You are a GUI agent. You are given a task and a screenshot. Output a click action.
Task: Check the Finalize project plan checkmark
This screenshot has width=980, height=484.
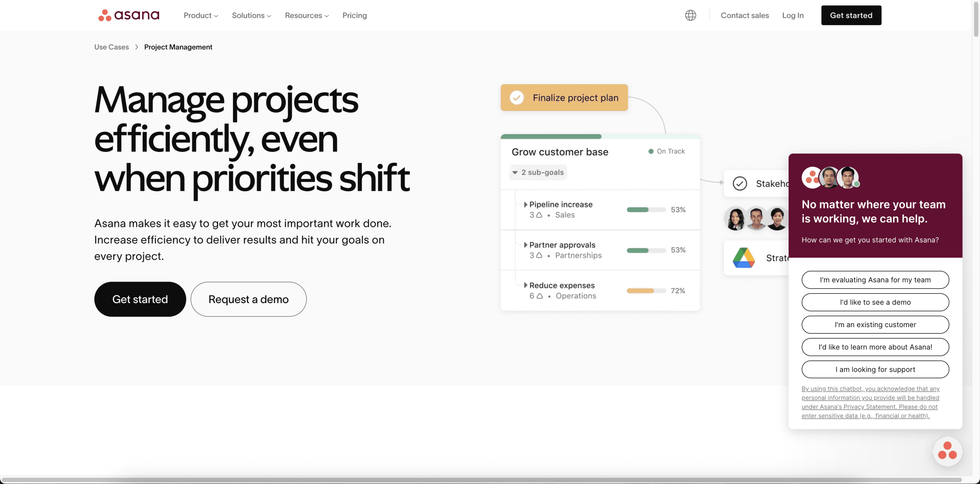[517, 98]
